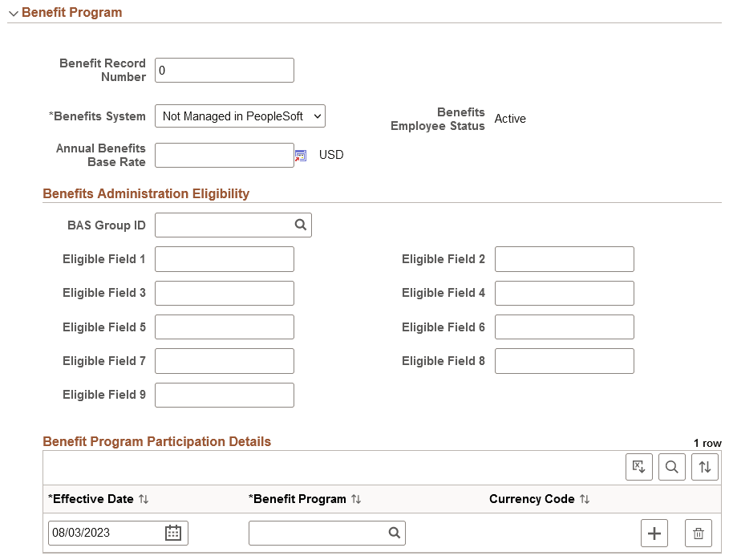The width and height of the screenshot is (729, 560).
Task: Click inside the Eligible Field 9 box
Action: [x=224, y=395]
